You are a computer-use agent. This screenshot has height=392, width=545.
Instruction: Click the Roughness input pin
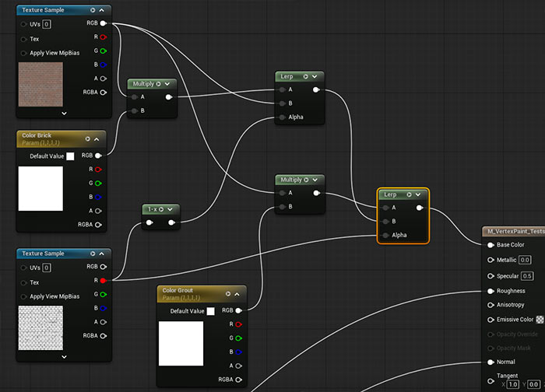click(490, 291)
